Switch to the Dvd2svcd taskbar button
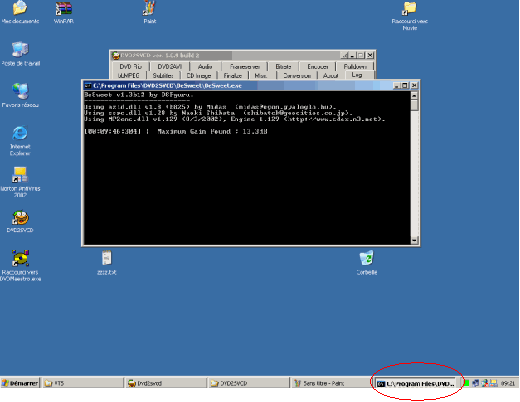This screenshot has height=402, width=520. (165, 383)
